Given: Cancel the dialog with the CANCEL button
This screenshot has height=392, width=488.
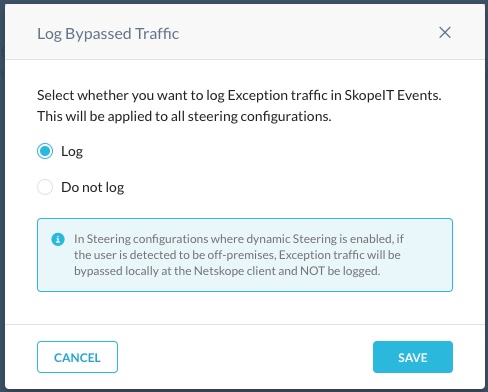Looking at the screenshot, I should [x=77, y=357].
